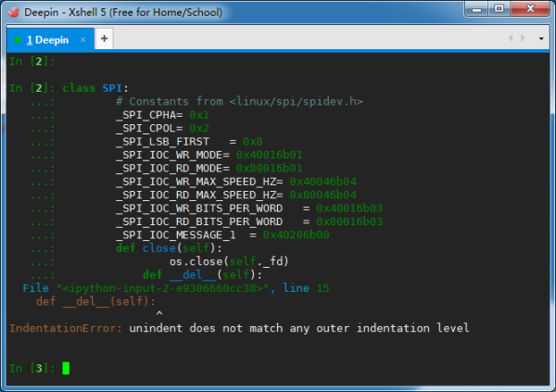The height and width of the screenshot is (392, 556).
Task: Close the Deepin session tab
Action: click(x=82, y=38)
